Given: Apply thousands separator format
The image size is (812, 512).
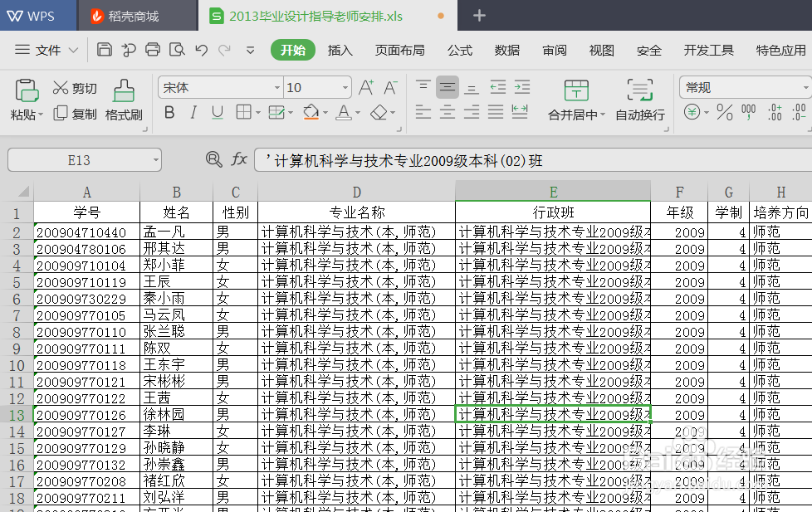Looking at the screenshot, I should [x=749, y=112].
